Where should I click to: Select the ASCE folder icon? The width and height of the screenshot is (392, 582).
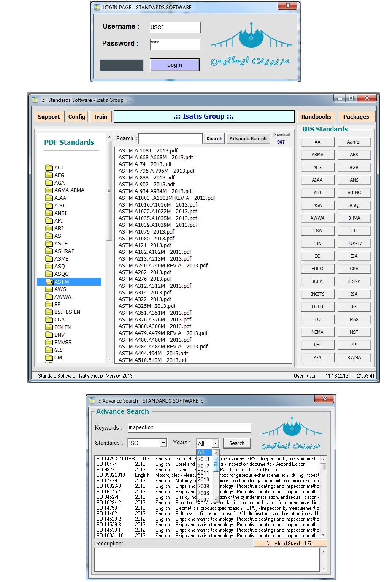(49, 244)
